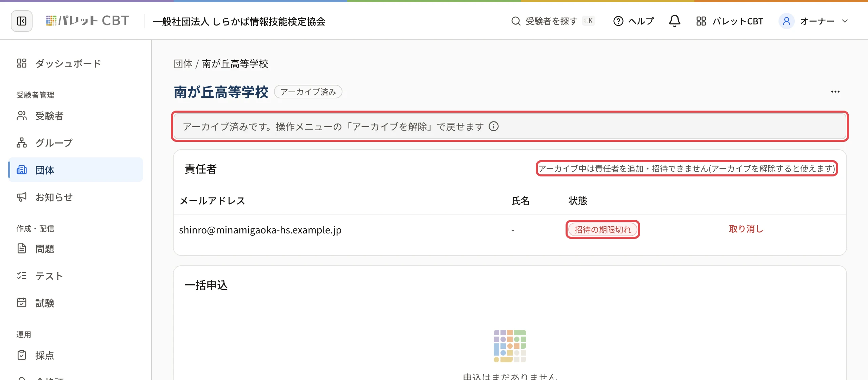Click the ダッシュボード grid icon
868x380 pixels.
coord(22,63)
